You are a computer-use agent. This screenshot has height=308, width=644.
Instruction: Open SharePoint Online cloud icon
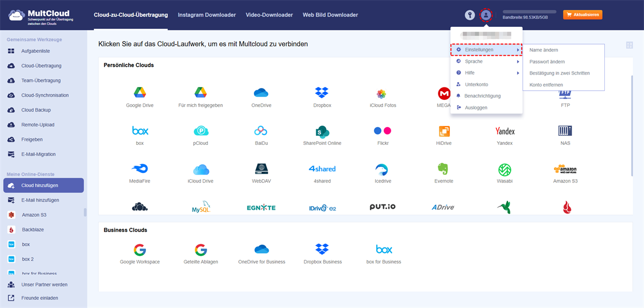[x=322, y=131]
